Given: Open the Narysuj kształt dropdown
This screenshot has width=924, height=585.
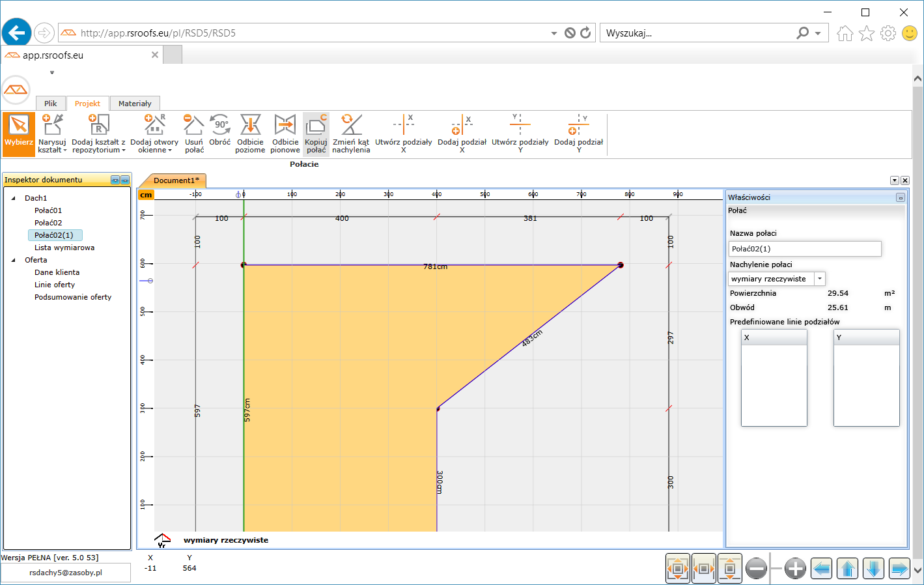Looking at the screenshot, I should [x=52, y=135].
